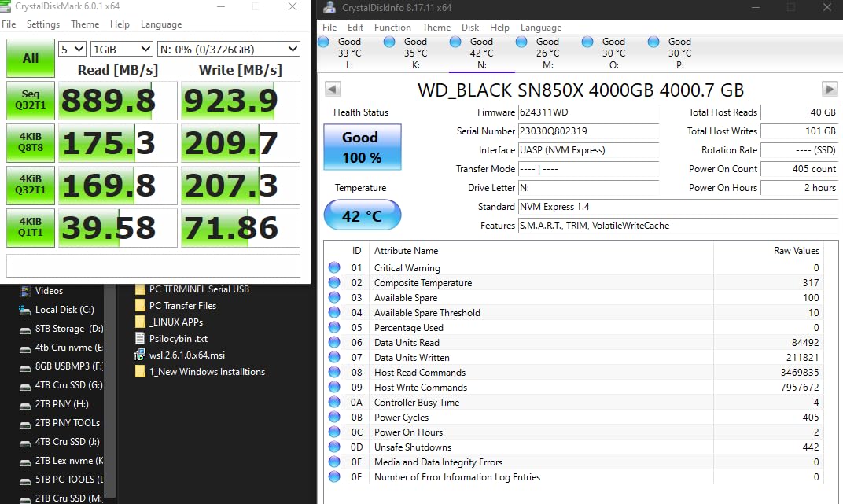Open CrystalDiskMark Help menu

coord(120,24)
